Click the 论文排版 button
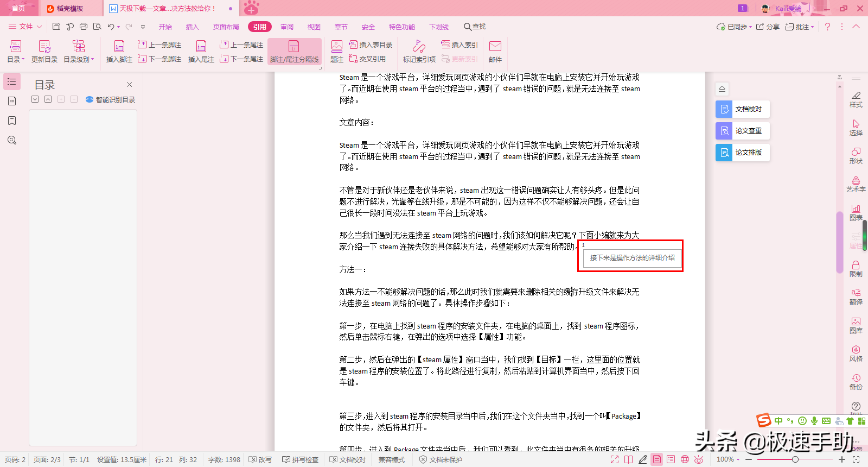This screenshot has height=467, width=868. point(743,153)
